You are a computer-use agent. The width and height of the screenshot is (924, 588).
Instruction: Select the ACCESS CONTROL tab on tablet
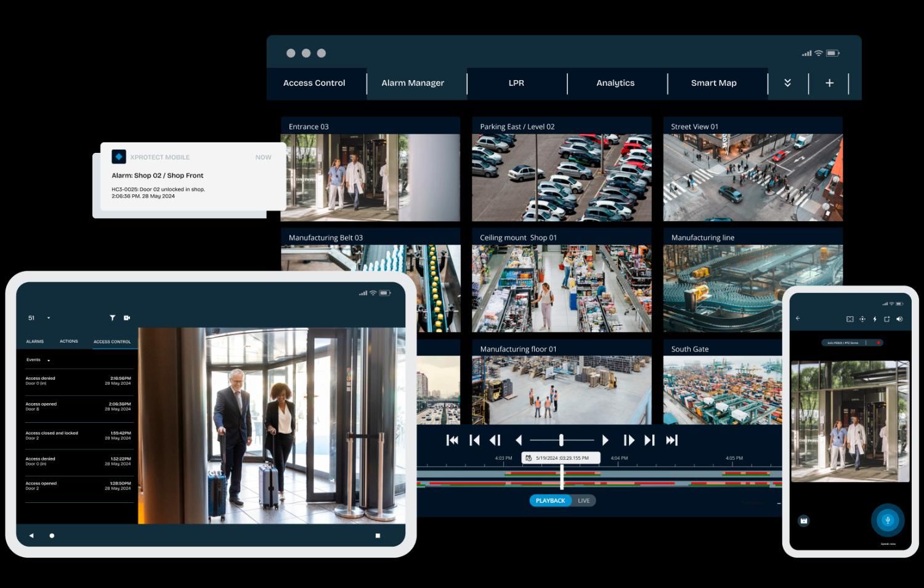(x=112, y=341)
